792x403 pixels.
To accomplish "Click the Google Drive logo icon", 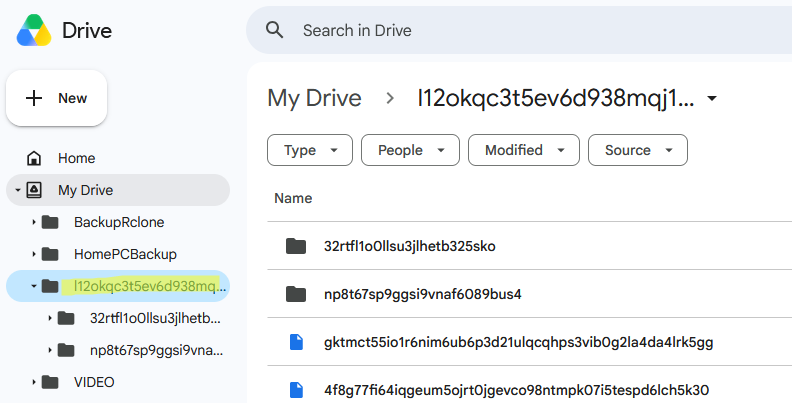I will click(x=34, y=30).
